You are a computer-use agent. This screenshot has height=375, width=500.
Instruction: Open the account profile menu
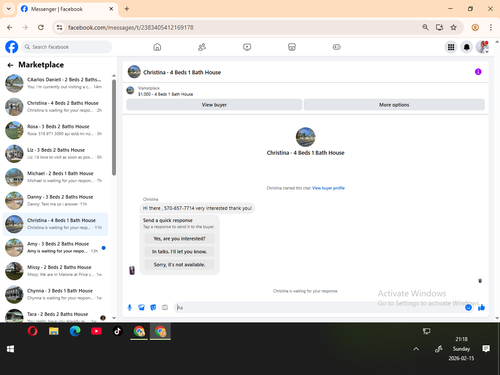click(482, 47)
